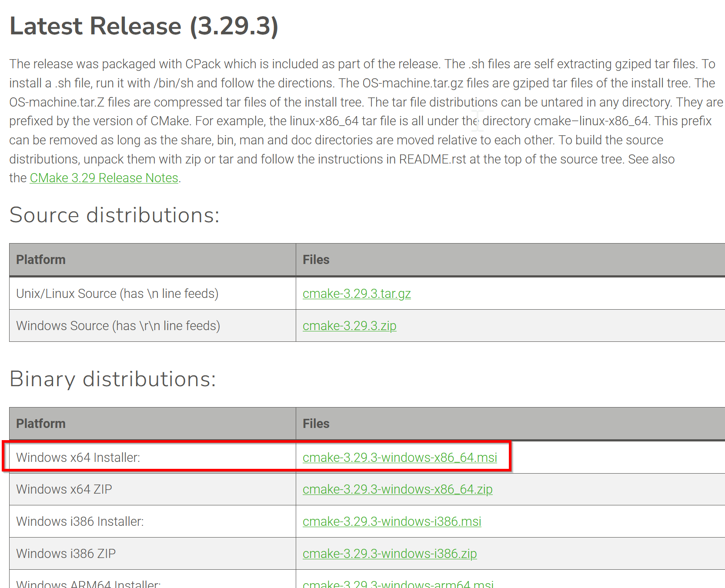Open the CMake 3.29 Release Notes link
Screen dimensions: 725x588
click(104, 178)
